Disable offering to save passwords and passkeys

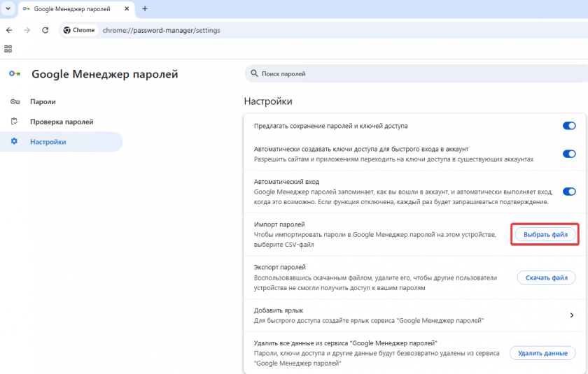tap(568, 126)
